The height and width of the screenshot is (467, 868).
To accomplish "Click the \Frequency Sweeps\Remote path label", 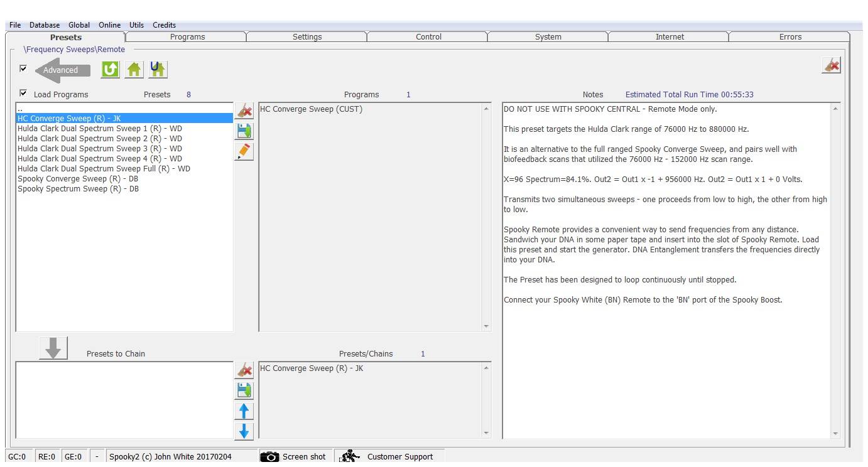I will click(x=74, y=50).
